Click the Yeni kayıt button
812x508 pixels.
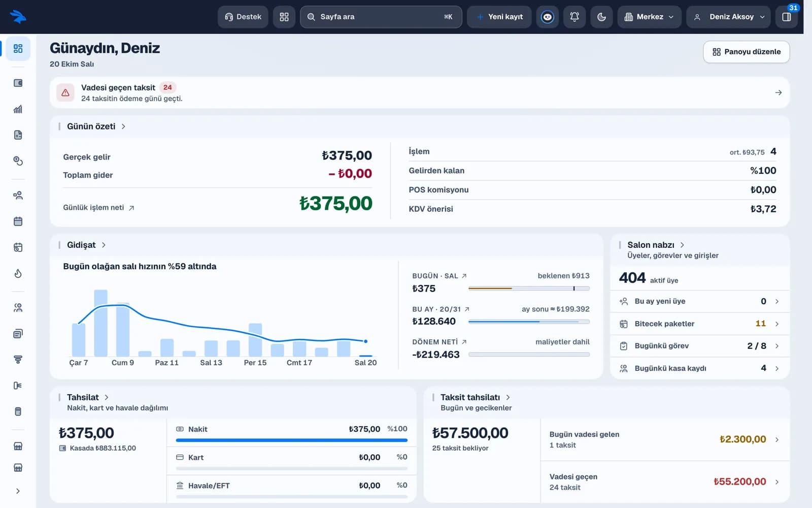(x=499, y=17)
